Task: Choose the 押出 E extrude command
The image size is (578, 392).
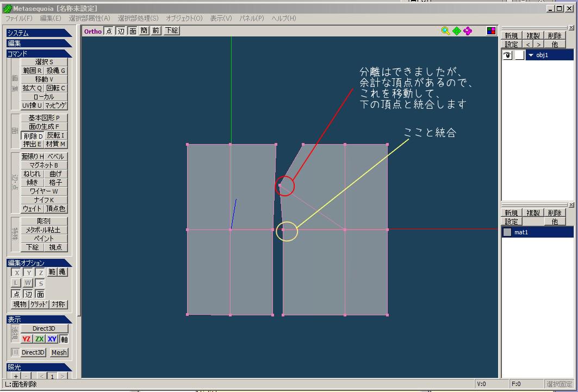Action: pos(32,144)
